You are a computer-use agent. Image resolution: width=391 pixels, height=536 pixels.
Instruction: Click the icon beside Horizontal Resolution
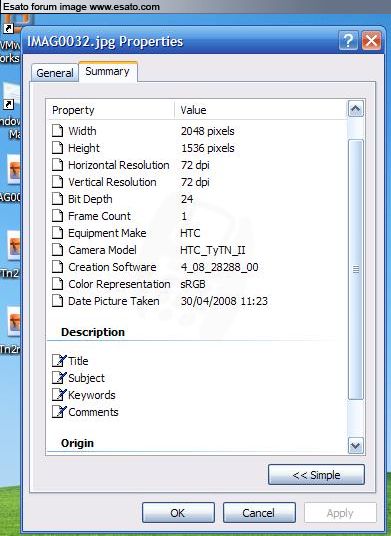coord(57,165)
